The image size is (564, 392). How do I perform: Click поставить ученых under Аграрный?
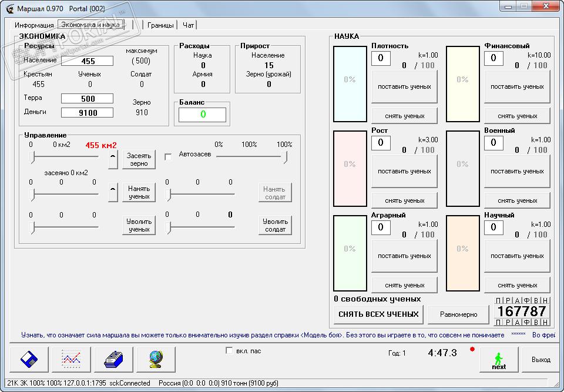click(x=404, y=256)
